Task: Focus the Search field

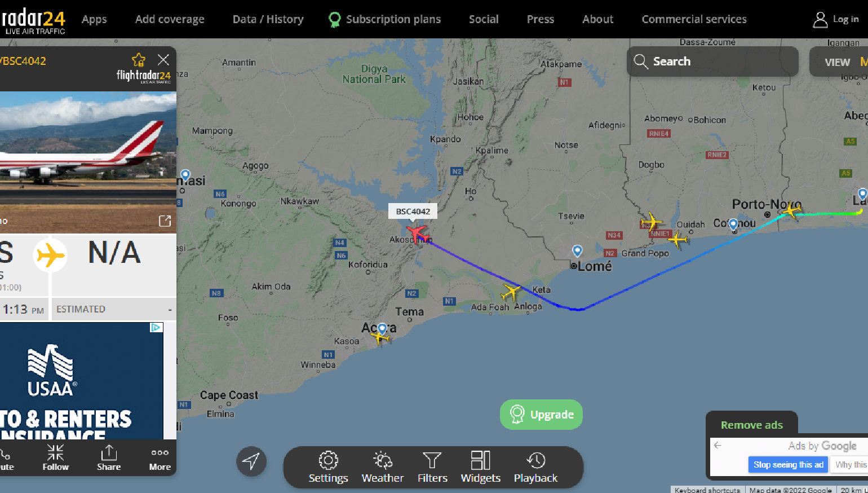Action: pos(712,61)
